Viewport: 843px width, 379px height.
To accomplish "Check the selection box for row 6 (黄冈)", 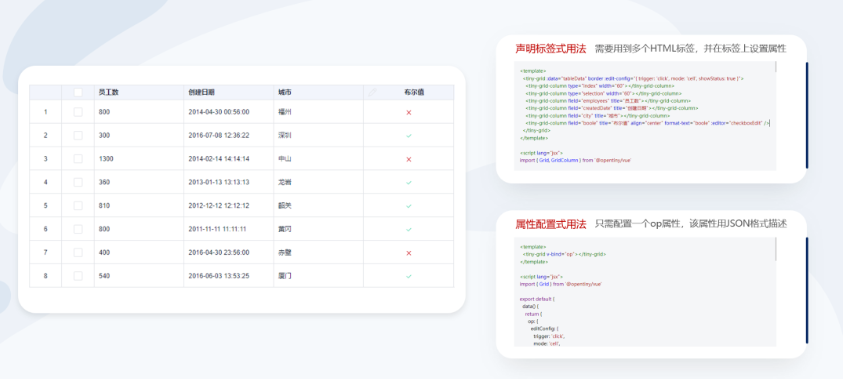I will [x=78, y=229].
